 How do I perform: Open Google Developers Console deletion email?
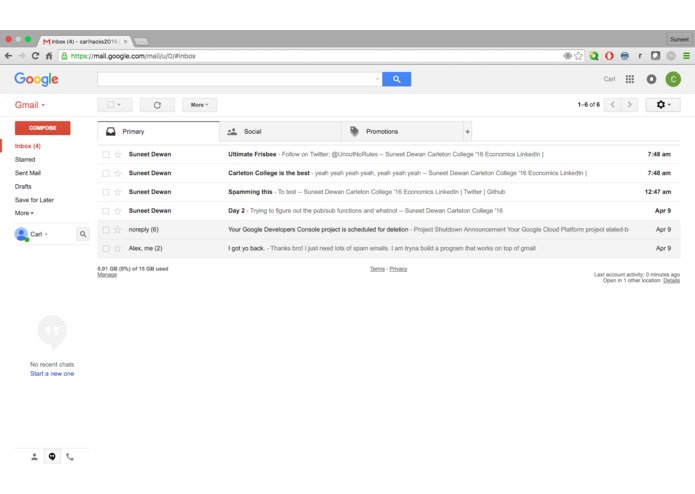[x=388, y=229]
